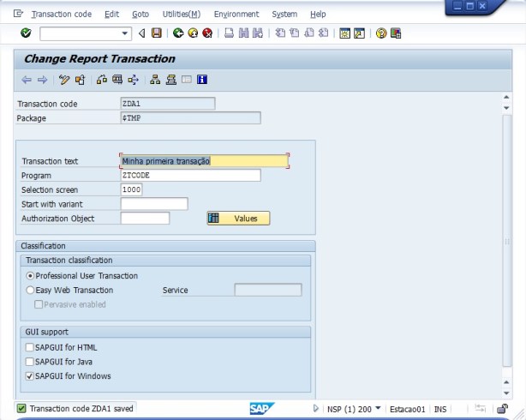Click the INS insert mode indicator
Screen dimensions: 526x420
440,409
